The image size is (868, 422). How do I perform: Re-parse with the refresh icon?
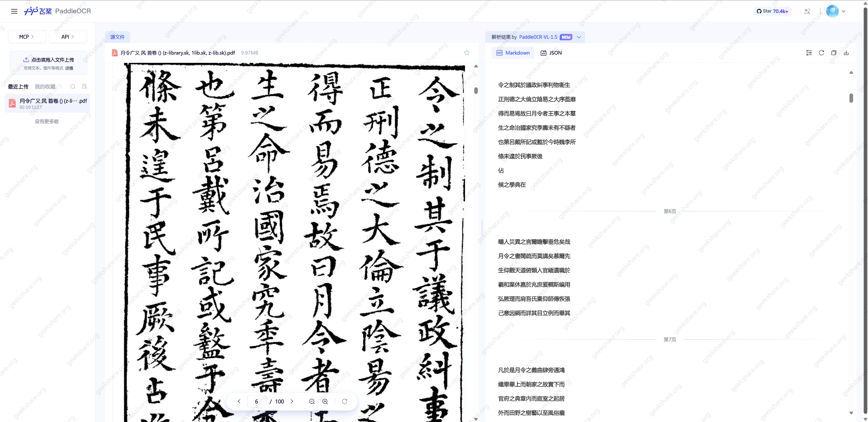[821, 53]
